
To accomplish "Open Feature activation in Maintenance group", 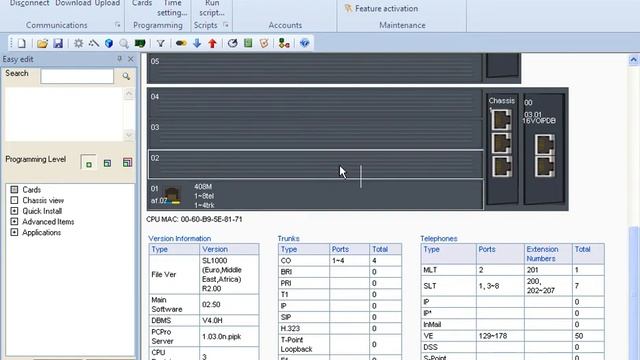I will pos(382,9).
